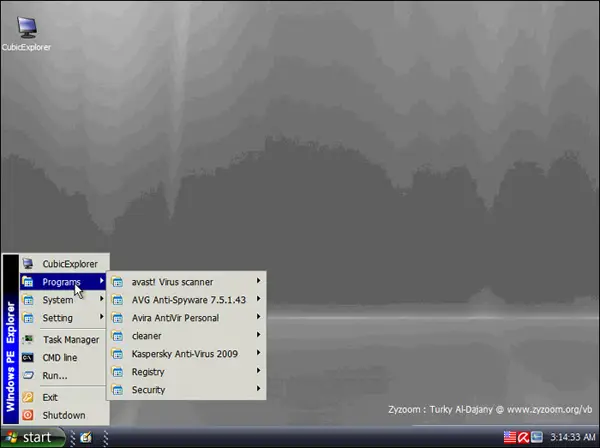Open the Kaspersky Anti-Virus 2009 entry

[186, 354]
